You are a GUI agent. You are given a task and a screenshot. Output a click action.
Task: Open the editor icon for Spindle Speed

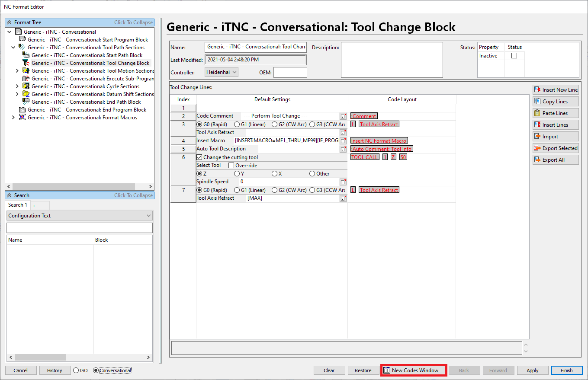click(343, 182)
